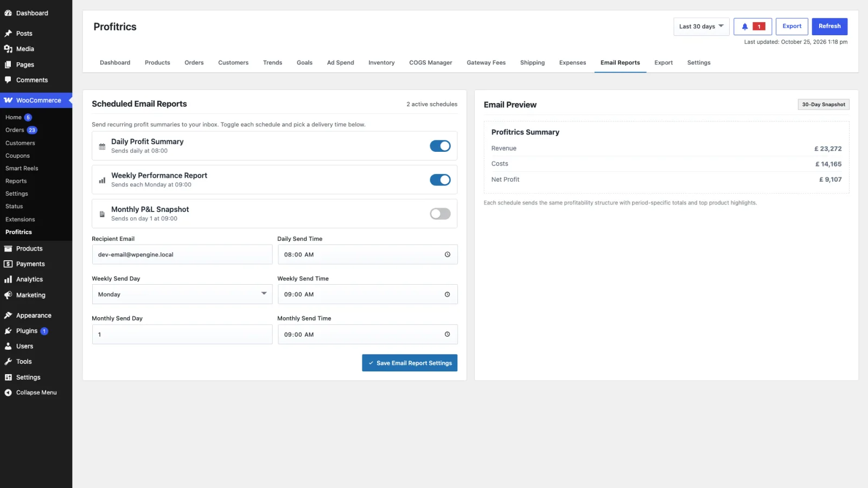
Task: Switch to the Goals tab
Action: pyautogui.click(x=304, y=63)
